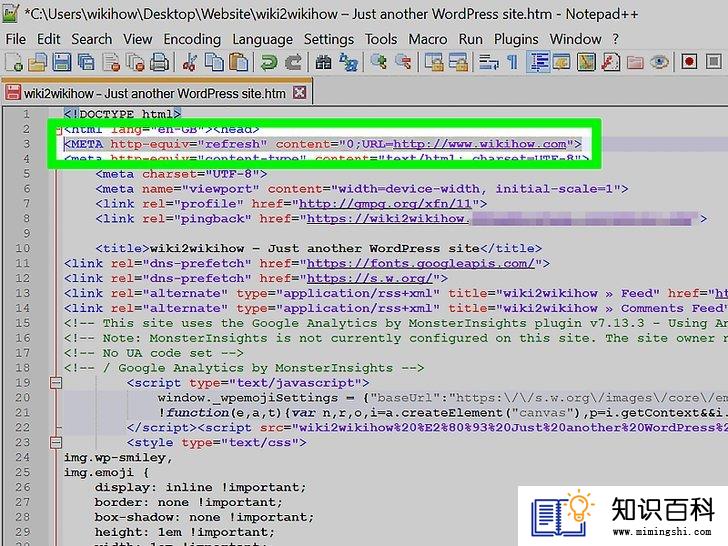This screenshot has width=728, height=546.
Task: Open the Folder as Workspace icon
Action: pyautogui.click(x=635, y=62)
